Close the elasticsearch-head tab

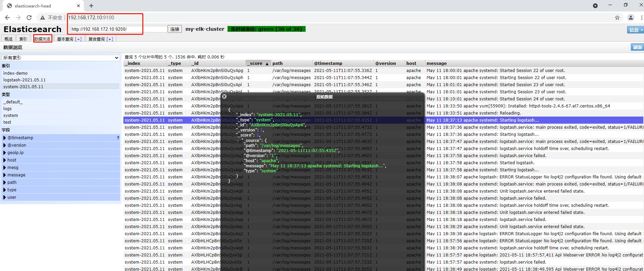tap(78, 6)
